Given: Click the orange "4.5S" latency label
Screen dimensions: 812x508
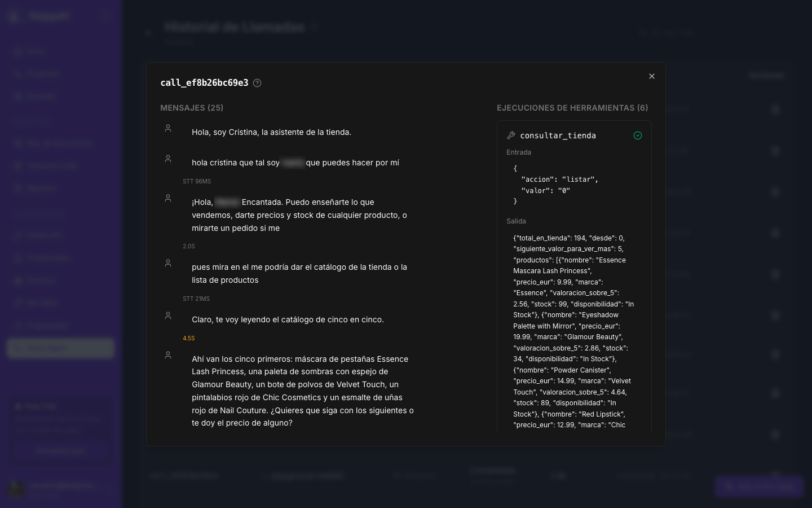Looking at the screenshot, I should (189, 339).
